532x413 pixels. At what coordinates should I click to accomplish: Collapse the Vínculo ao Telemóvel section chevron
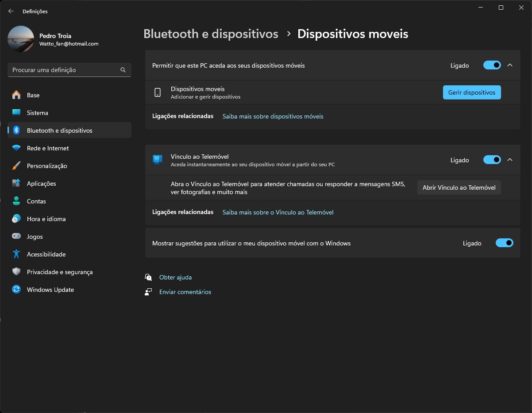[x=510, y=160]
